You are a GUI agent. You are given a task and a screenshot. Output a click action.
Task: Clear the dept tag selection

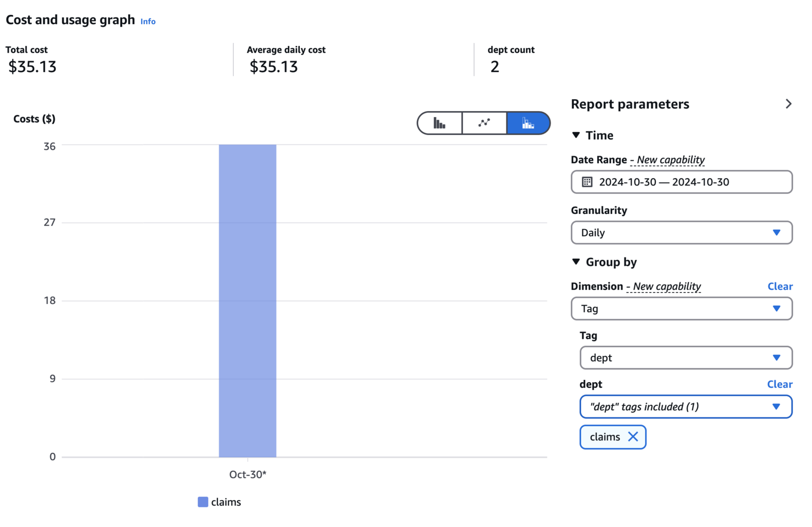[780, 384]
